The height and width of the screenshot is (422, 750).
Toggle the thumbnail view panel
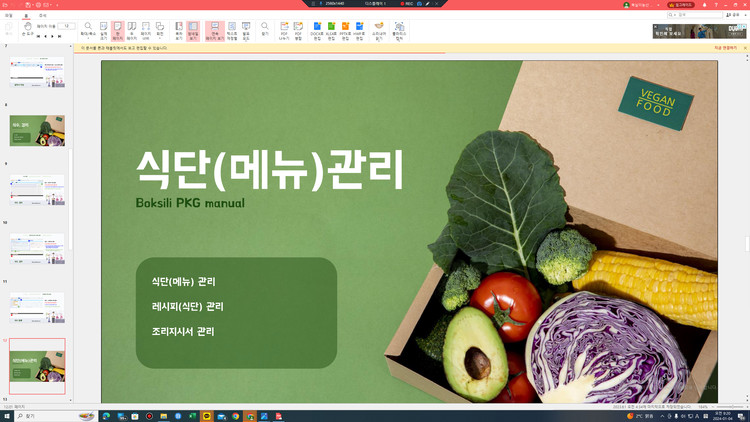pyautogui.click(x=193, y=31)
